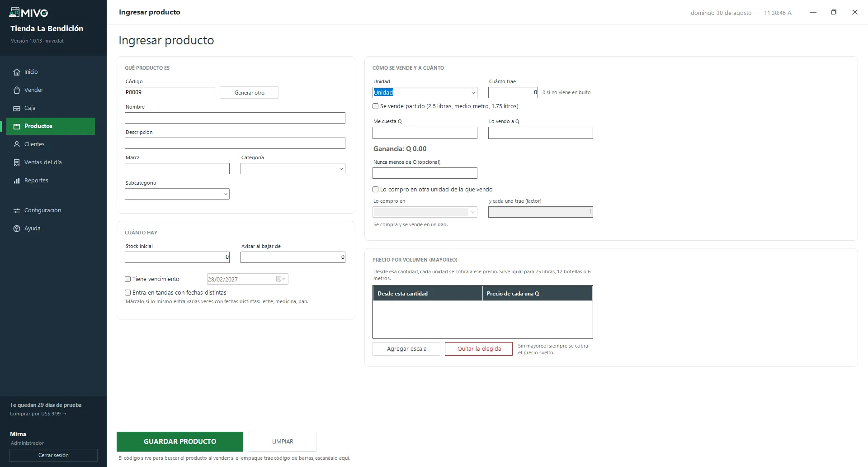Image resolution: width=868 pixels, height=467 pixels.
Task: Click the Stock inicial field
Action: pos(177,257)
